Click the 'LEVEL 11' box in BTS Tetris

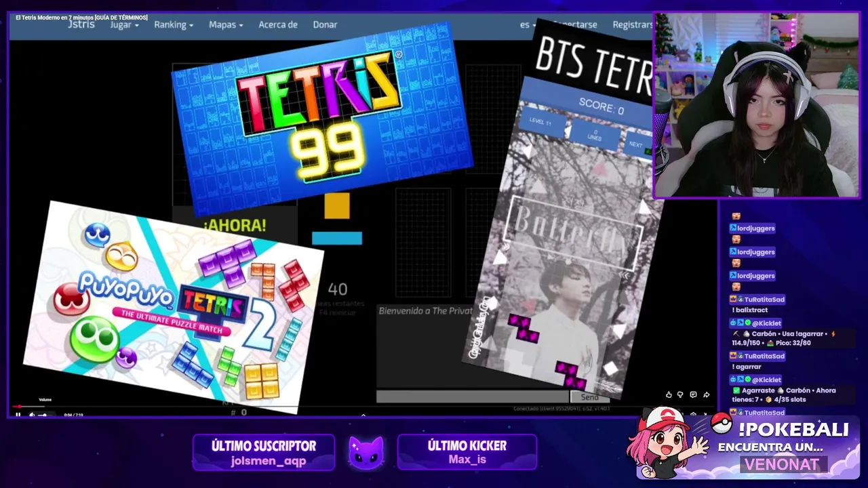tap(544, 123)
